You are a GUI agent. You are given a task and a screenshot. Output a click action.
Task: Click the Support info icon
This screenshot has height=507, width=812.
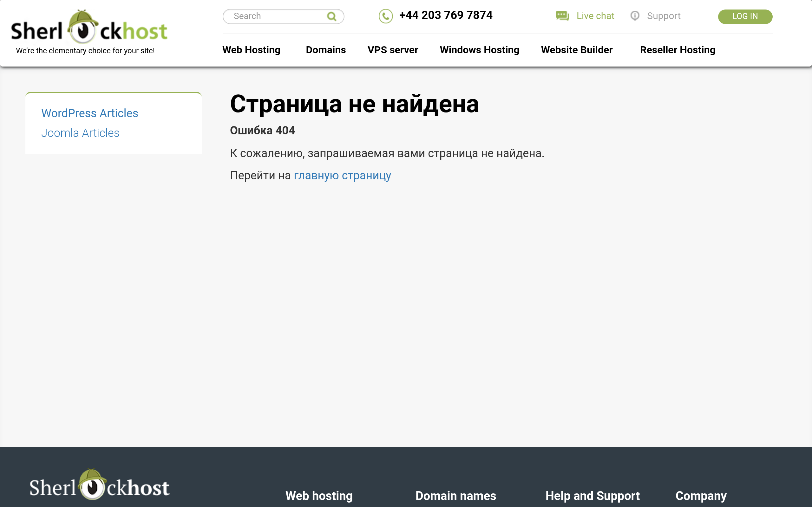coord(635,16)
